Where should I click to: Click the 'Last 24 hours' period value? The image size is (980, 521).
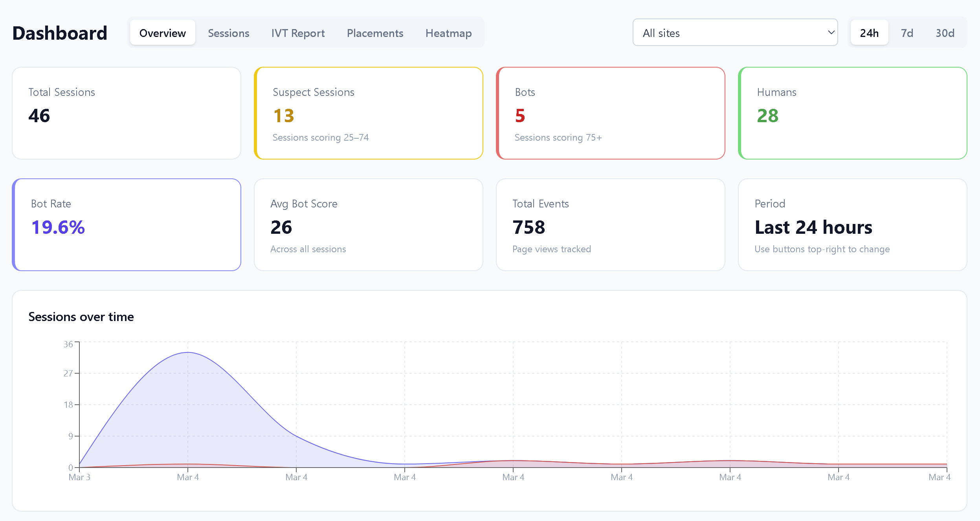click(x=813, y=227)
